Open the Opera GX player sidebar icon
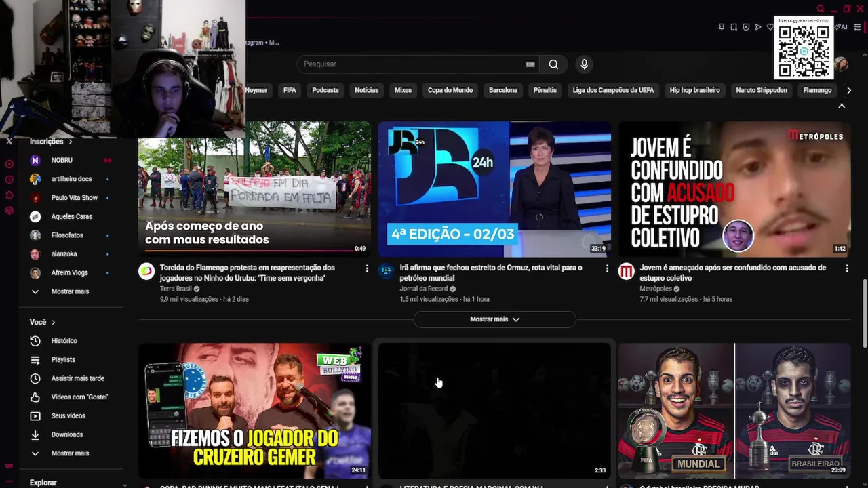The image size is (868, 488). (x=9, y=164)
